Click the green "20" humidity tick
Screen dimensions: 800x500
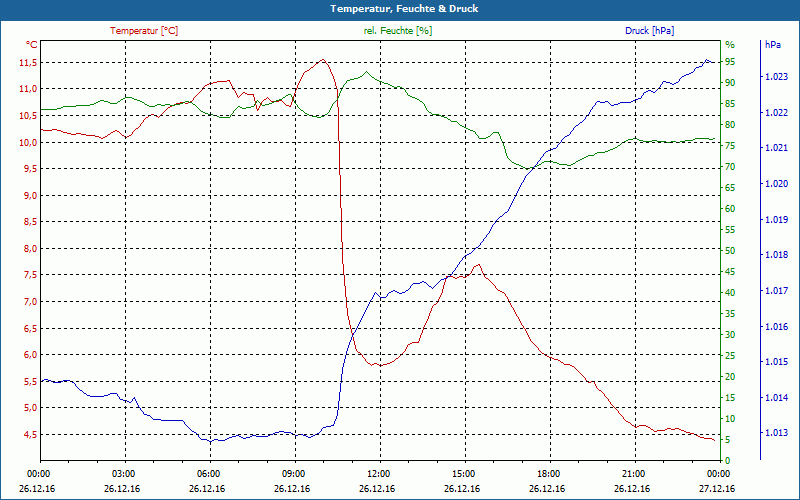(730, 377)
